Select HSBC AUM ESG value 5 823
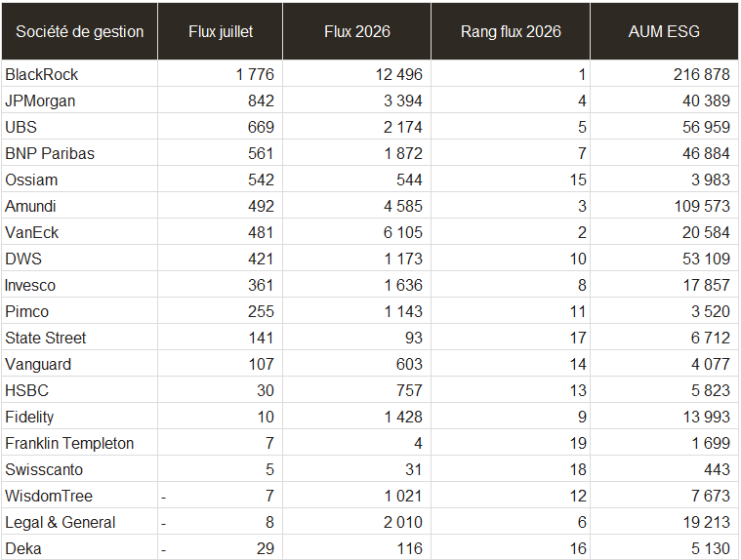This screenshot has width=741, height=560. pos(711,391)
